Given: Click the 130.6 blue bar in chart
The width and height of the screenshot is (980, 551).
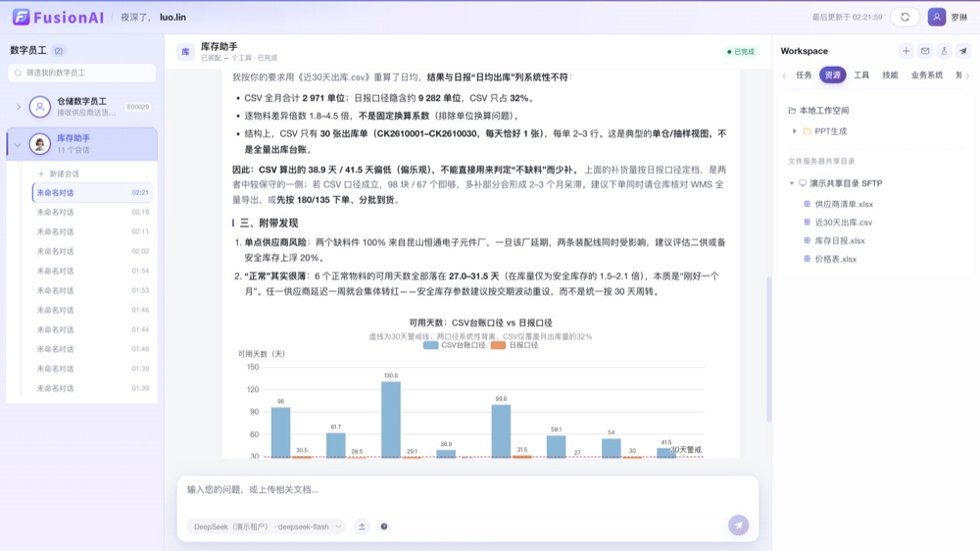Looking at the screenshot, I should pos(391,419).
